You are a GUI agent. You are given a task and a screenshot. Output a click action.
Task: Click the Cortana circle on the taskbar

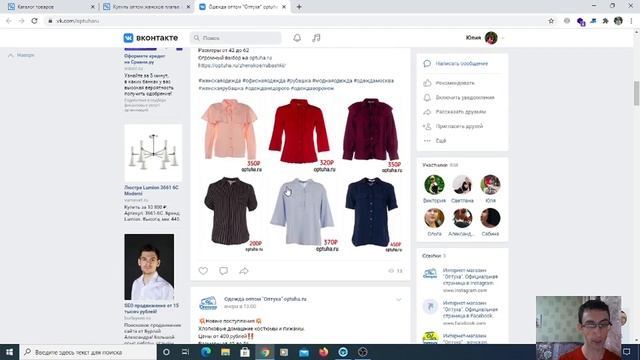coord(166,352)
